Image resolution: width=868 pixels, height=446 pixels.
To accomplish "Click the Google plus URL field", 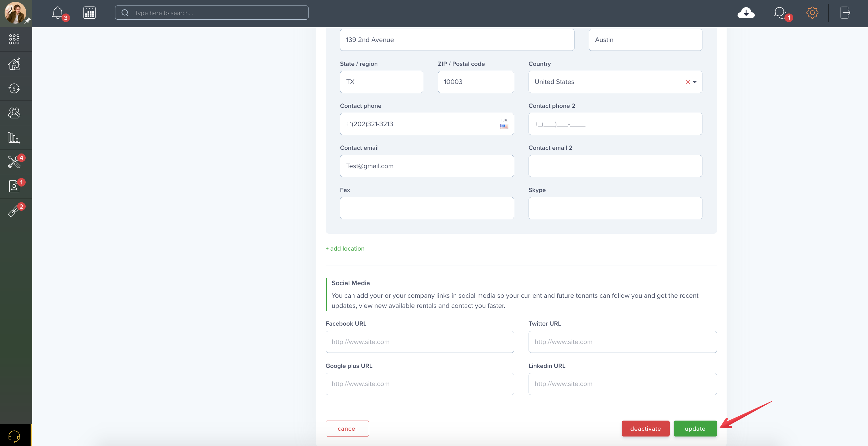I will [x=420, y=384].
